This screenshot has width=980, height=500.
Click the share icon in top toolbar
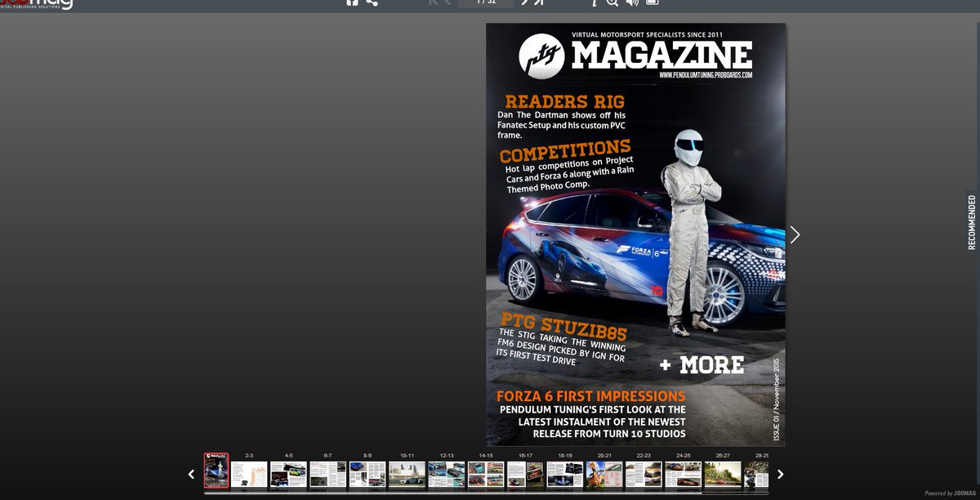tap(372, 2)
